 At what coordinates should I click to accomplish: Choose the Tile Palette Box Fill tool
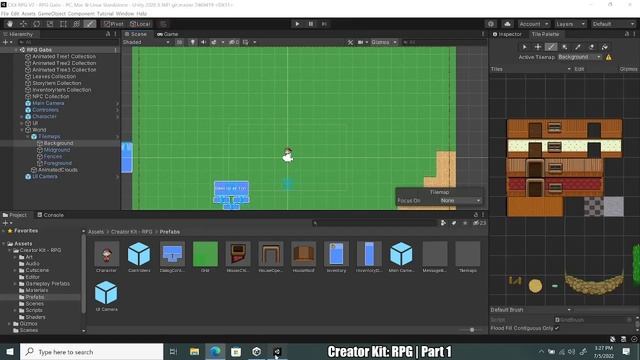pyautogui.click(x=564, y=47)
